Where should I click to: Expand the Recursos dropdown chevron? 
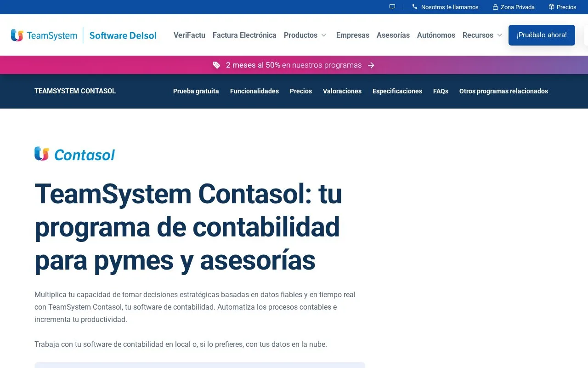click(500, 35)
